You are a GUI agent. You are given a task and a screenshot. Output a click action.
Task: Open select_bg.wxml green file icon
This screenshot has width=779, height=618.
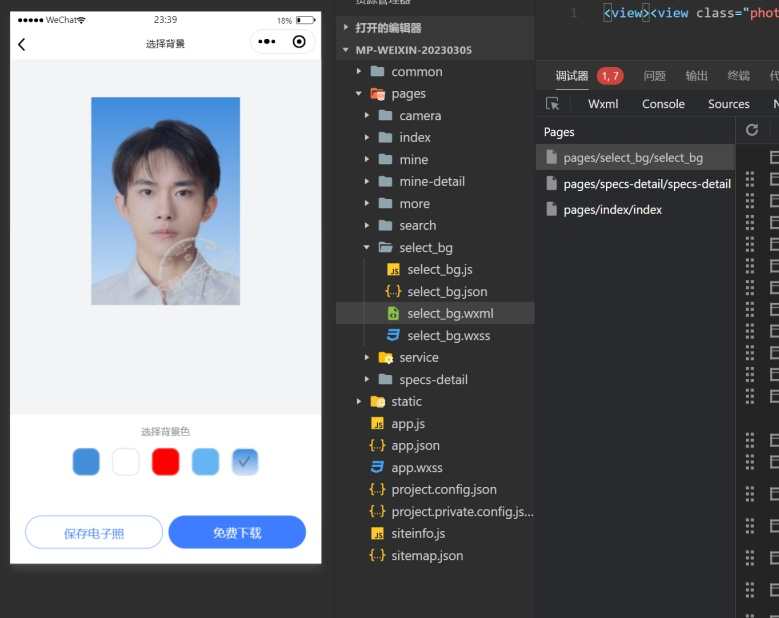tap(393, 313)
